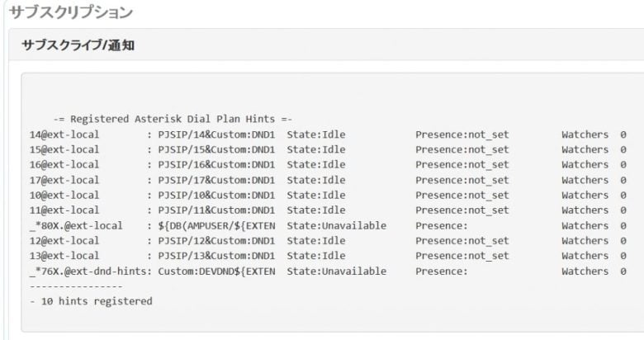
Task: Select the 14@ext-local hint entry
Action: [x=64, y=135]
